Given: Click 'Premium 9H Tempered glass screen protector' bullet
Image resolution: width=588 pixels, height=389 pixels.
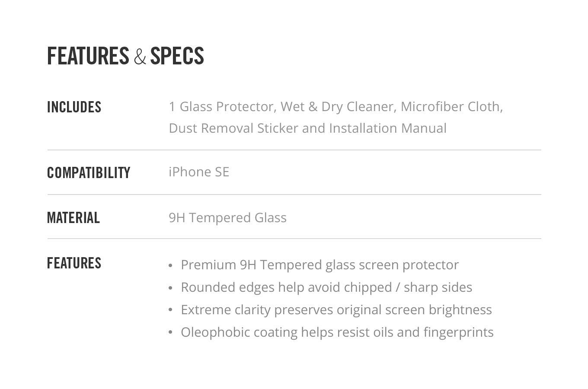Looking at the screenshot, I should point(320,265).
